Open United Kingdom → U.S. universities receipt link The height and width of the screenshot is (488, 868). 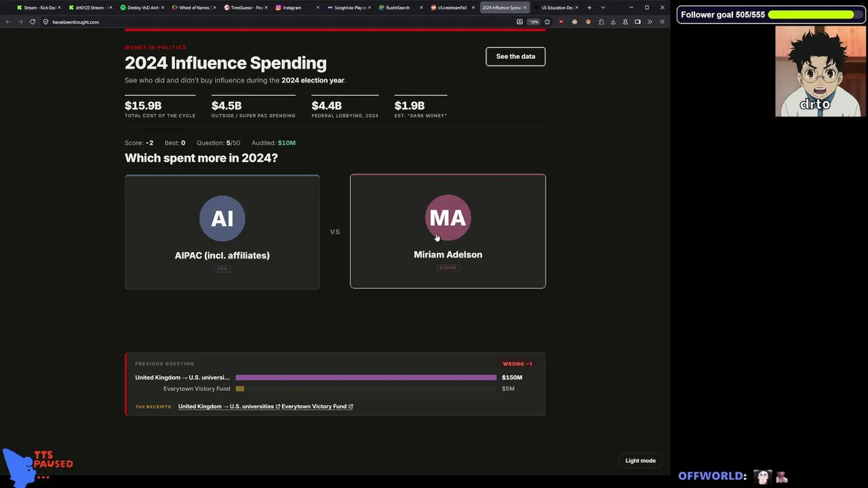tap(229, 407)
